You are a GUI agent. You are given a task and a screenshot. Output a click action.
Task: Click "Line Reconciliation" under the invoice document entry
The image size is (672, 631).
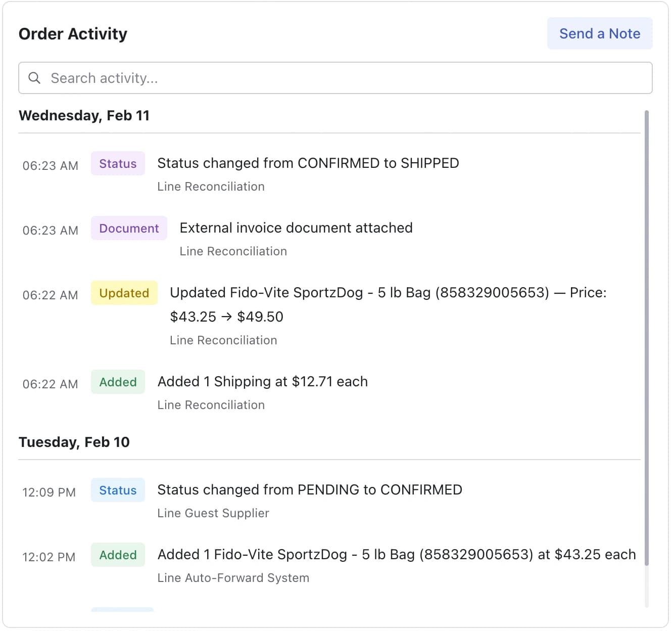[233, 251]
